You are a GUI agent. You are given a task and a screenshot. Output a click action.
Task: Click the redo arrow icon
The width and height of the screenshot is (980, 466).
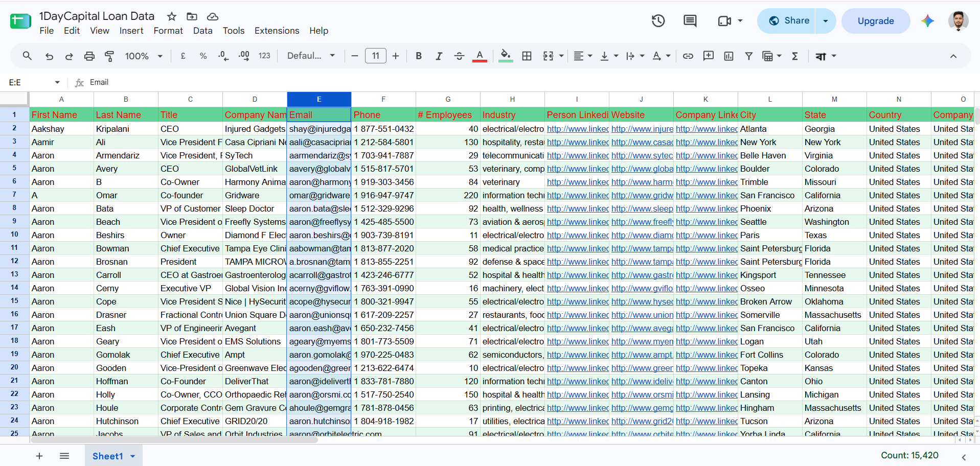pyautogui.click(x=69, y=56)
